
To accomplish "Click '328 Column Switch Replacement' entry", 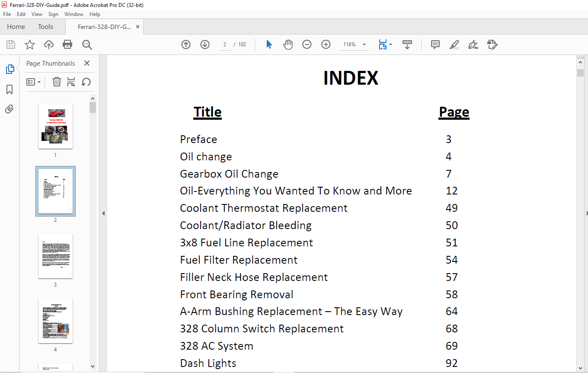I will click(262, 328).
